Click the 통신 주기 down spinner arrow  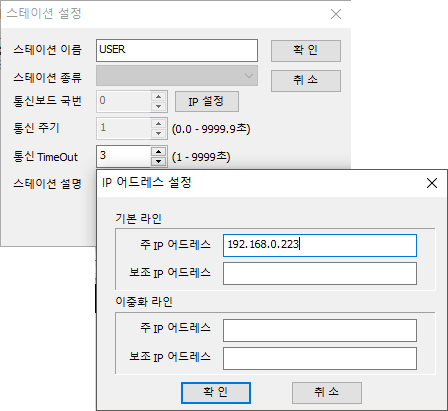coord(158,133)
